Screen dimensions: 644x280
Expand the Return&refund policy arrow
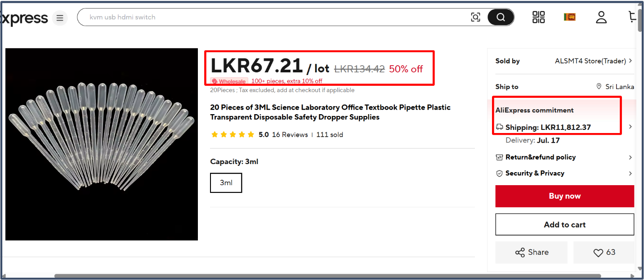[630, 157]
